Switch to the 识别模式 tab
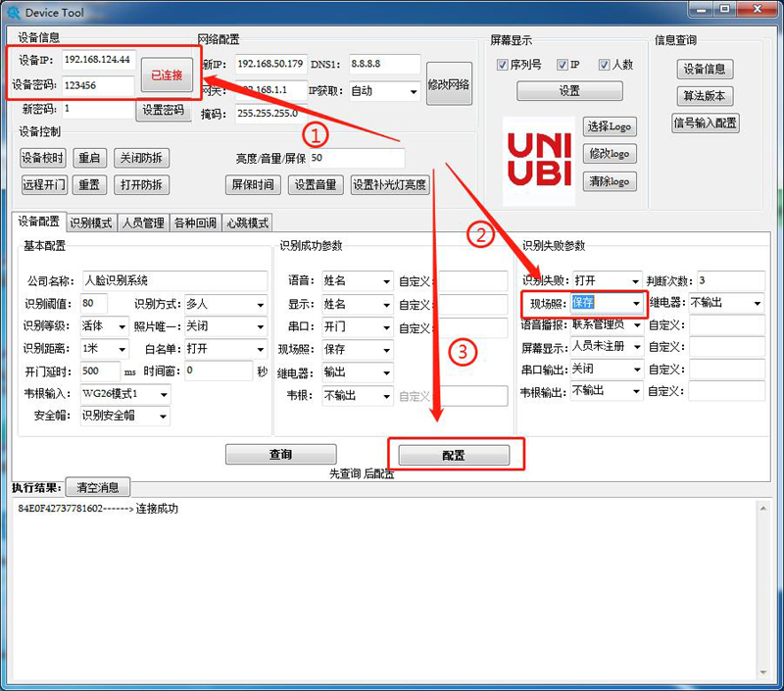The image size is (784, 691). click(91, 223)
